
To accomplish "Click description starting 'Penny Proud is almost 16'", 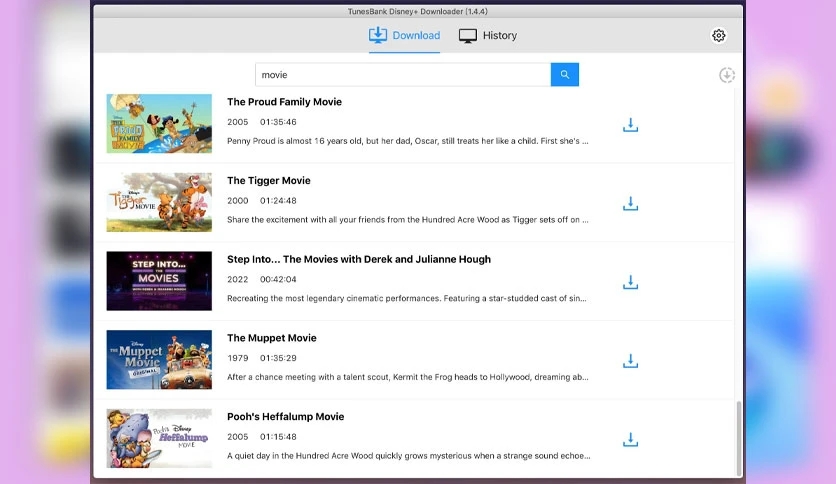I will click(x=408, y=141).
